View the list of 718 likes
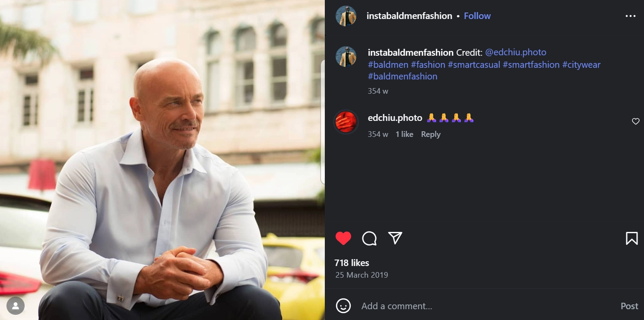The height and width of the screenshot is (320, 644). click(x=352, y=263)
